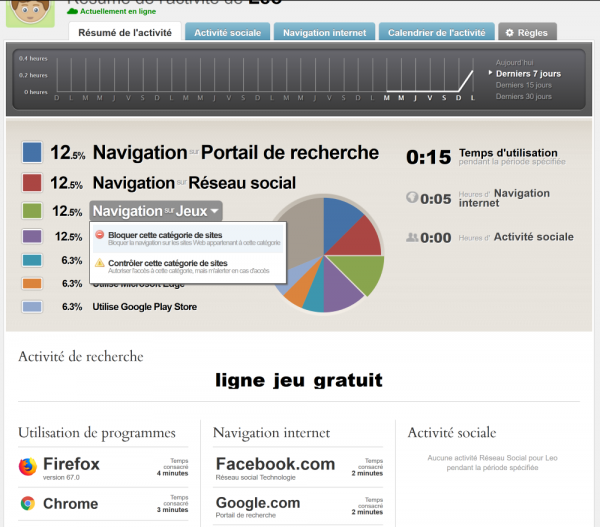
Task: Click the search terms ligne jeu gratuit
Action: tap(299, 380)
